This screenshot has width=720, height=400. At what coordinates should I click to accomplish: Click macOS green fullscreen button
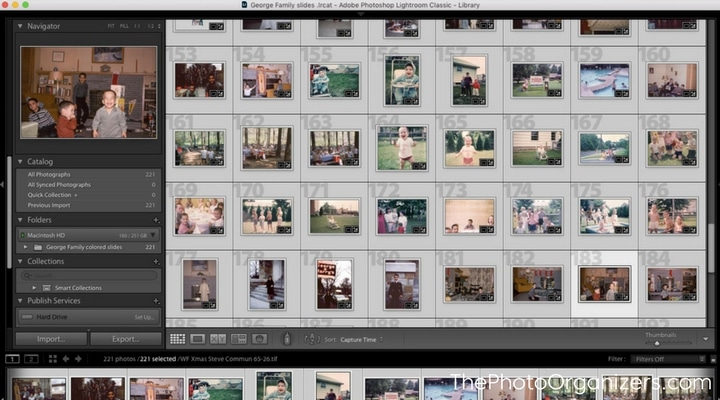pyautogui.click(x=25, y=5)
